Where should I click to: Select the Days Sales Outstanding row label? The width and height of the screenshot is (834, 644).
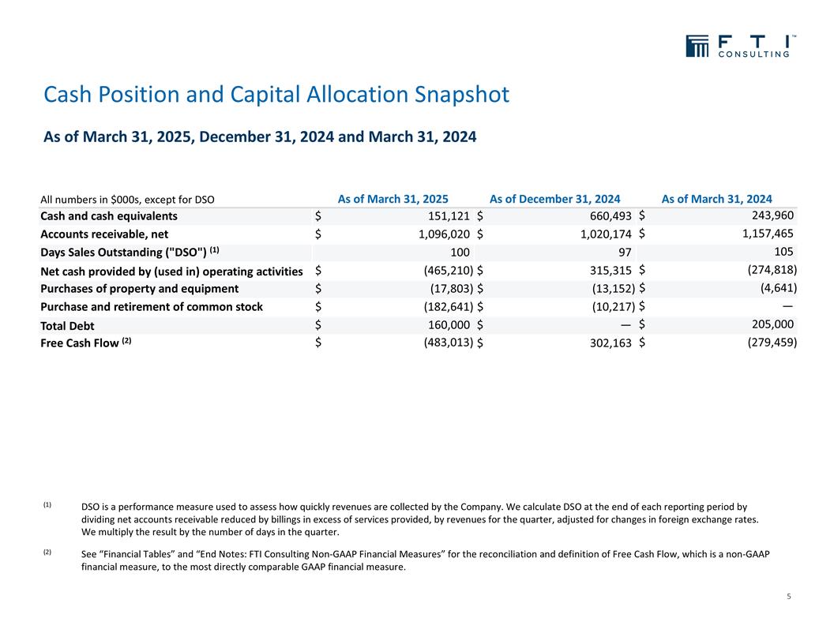129,252
